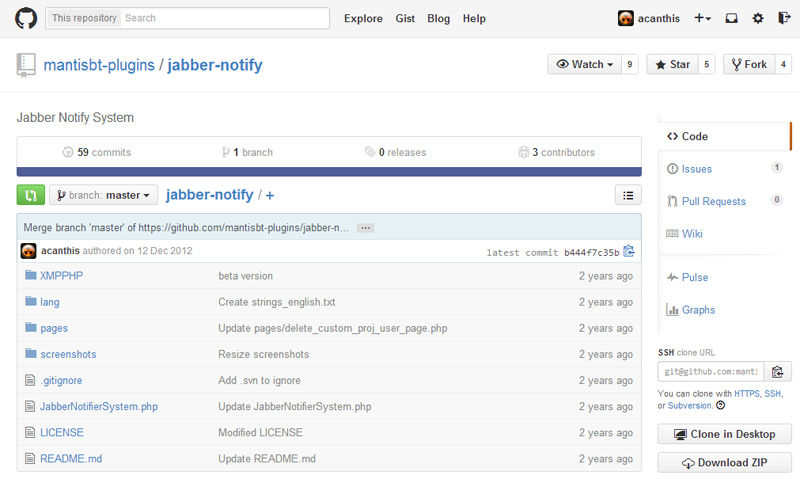Image resolution: width=800 pixels, height=479 pixels.
Task: Select the Code tab in sidebar
Action: [x=724, y=136]
